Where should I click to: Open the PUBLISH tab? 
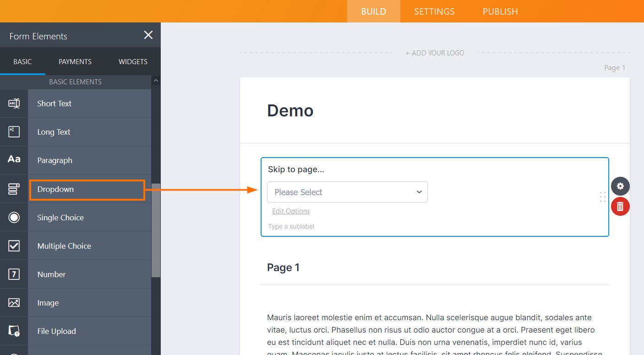pyautogui.click(x=500, y=11)
